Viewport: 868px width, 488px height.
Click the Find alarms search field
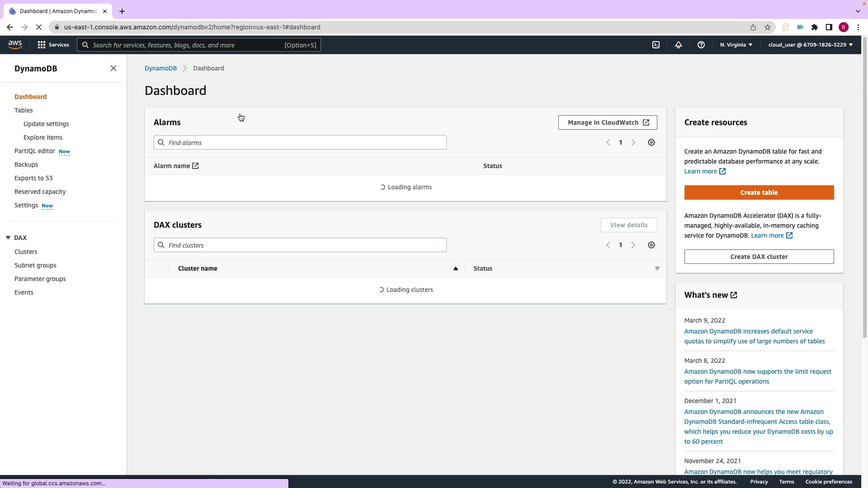click(x=300, y=142)
